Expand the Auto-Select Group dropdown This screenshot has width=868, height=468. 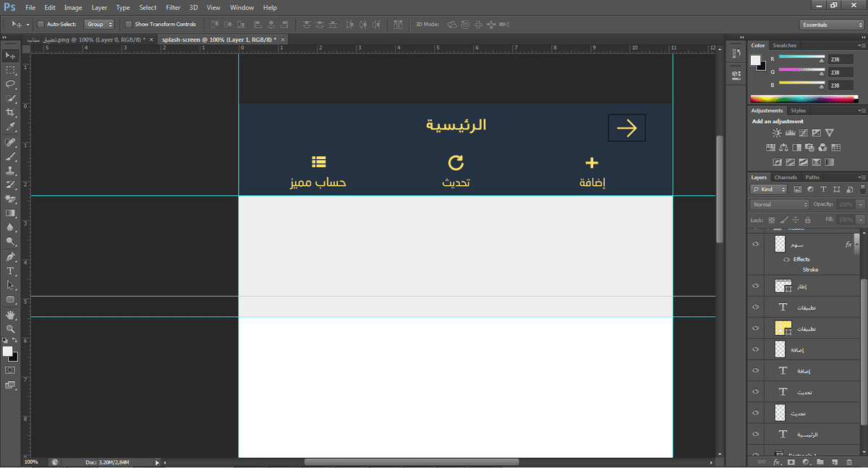99,24
